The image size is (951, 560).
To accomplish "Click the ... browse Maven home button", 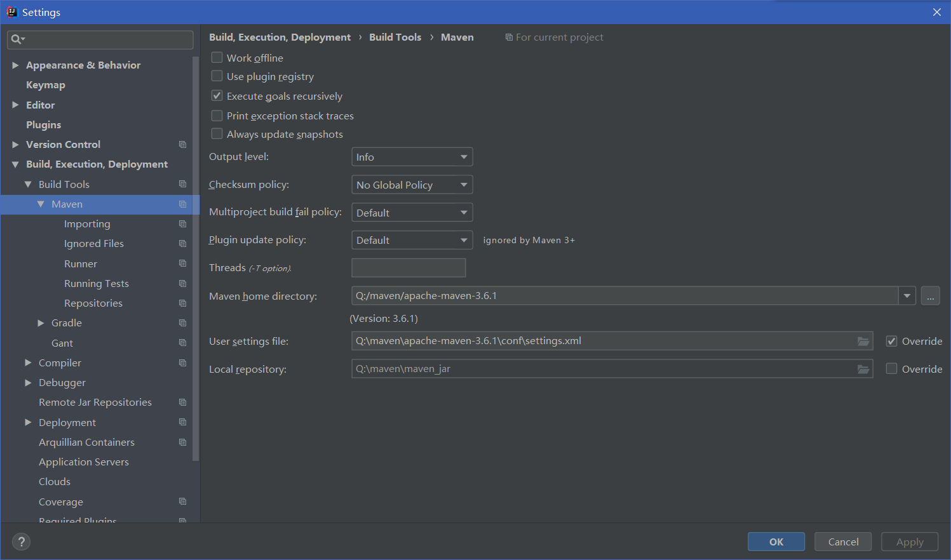I will tap(930, 296).
